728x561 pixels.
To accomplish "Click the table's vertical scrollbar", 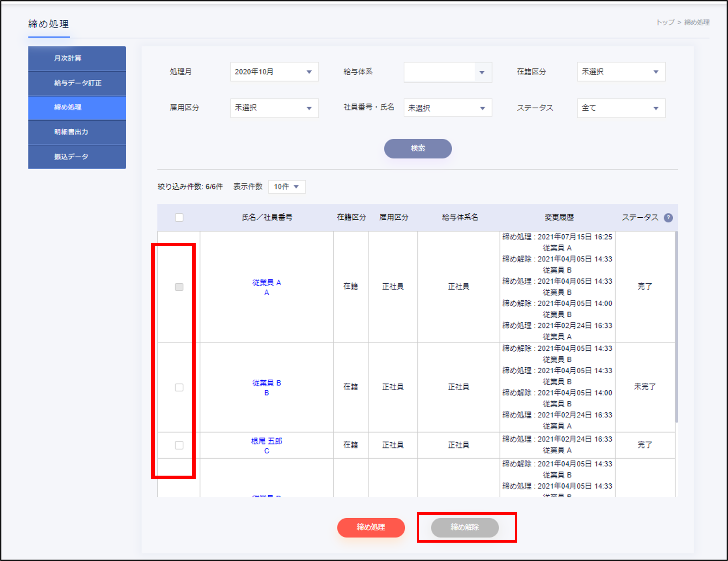I will pos(676,326).
